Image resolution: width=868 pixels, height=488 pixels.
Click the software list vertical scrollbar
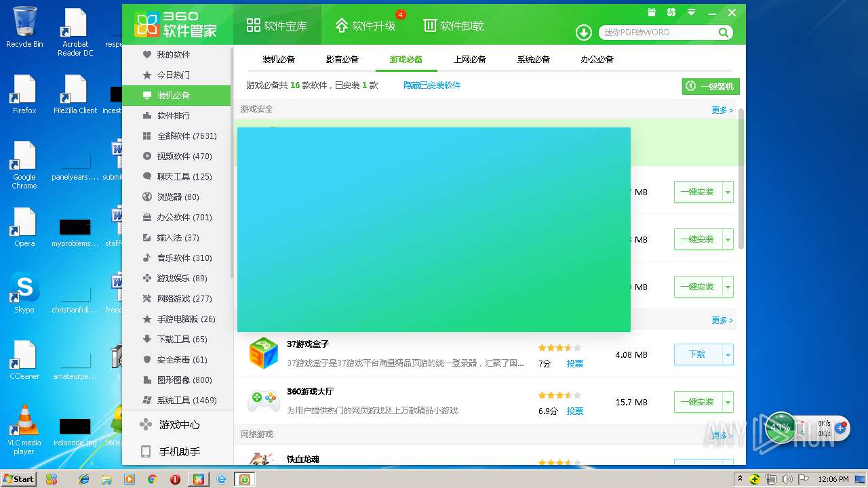click(741, 179)
